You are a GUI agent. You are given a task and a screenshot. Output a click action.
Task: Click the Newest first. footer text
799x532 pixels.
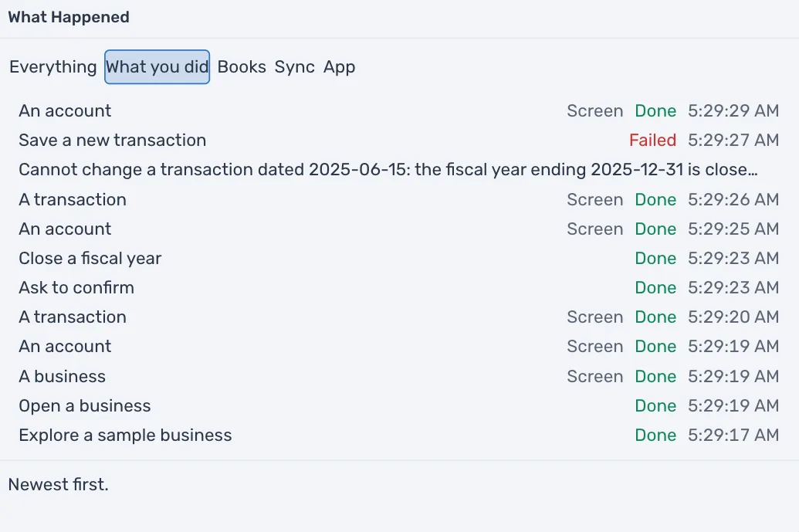coord(59,485)
